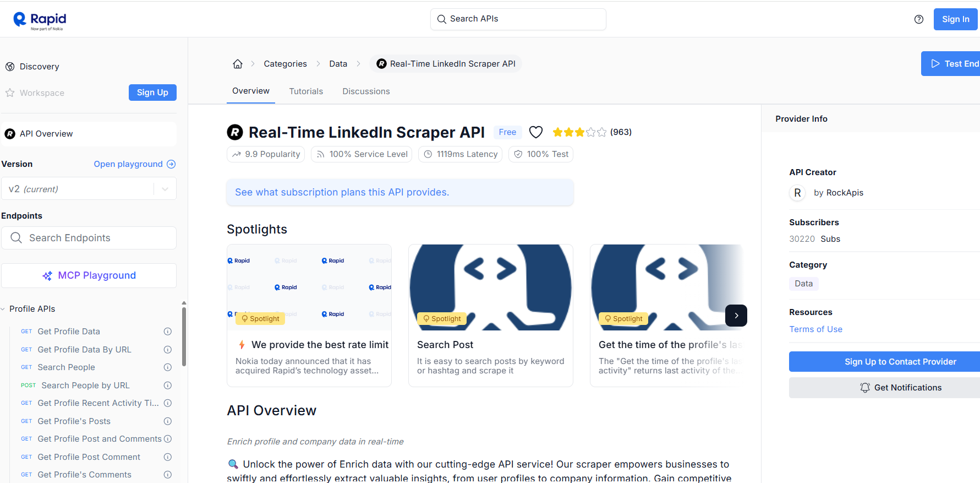Advance spotlights with next arrow button
The height and width of the screenshot is (483, 980).
click(x=736, y=316)
